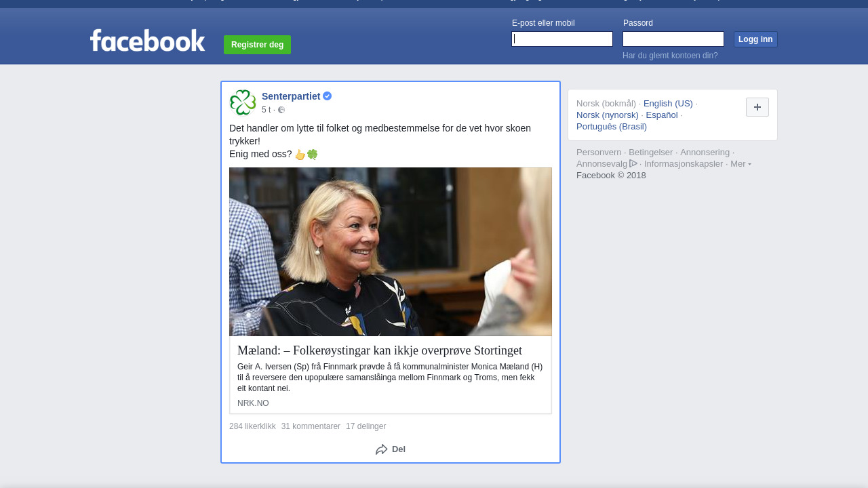Click the plus button for more languages

click(757, 107)
